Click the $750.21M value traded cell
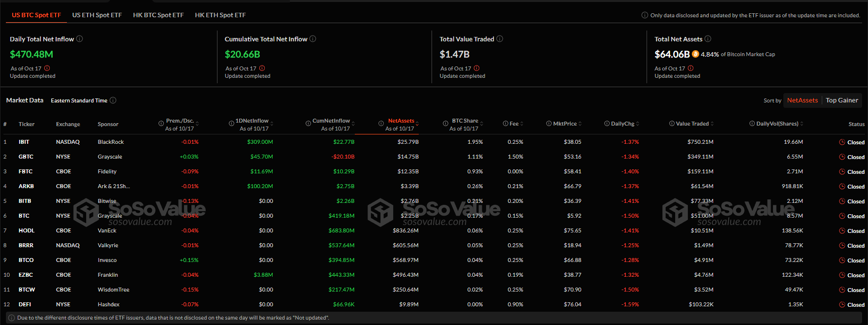The height and width of the screenshot is (325, 868). coord(700,142)
